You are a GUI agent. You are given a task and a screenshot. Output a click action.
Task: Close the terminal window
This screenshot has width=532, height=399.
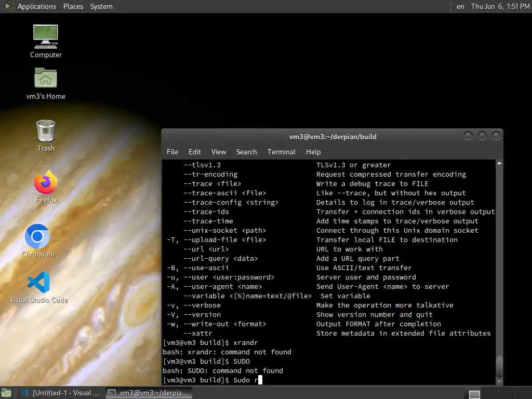point(496,136)
